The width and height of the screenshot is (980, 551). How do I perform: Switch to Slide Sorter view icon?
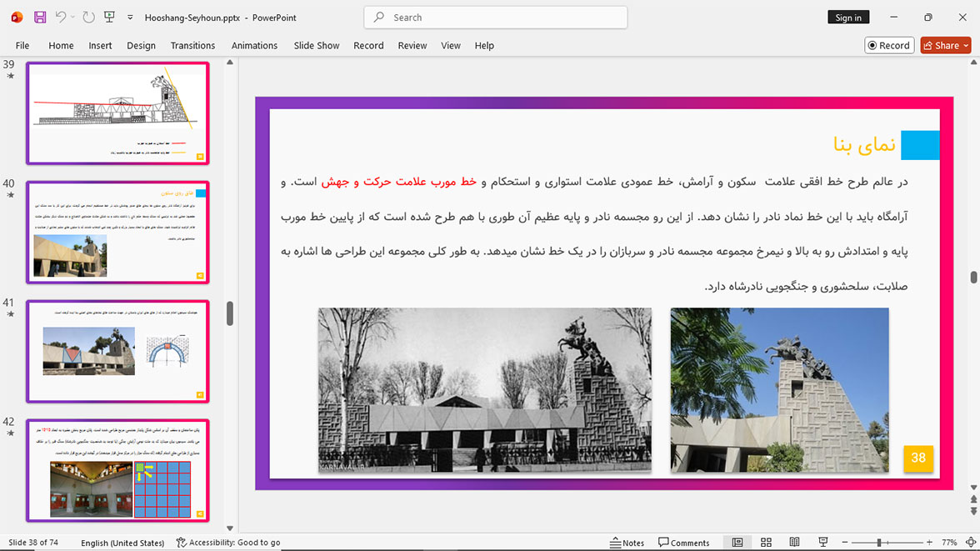click(767, 542)
